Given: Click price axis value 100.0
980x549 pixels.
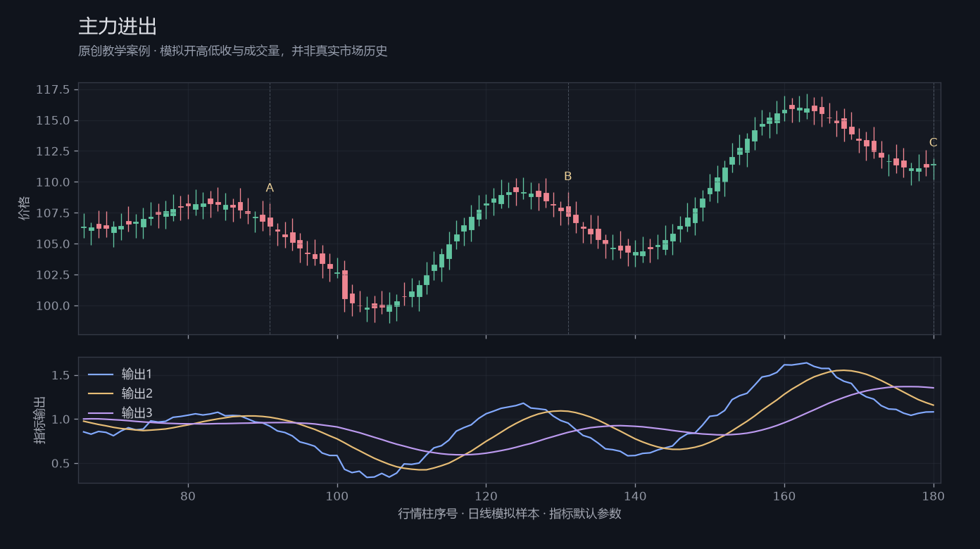Looking at the screenshot, I should 53,306.
